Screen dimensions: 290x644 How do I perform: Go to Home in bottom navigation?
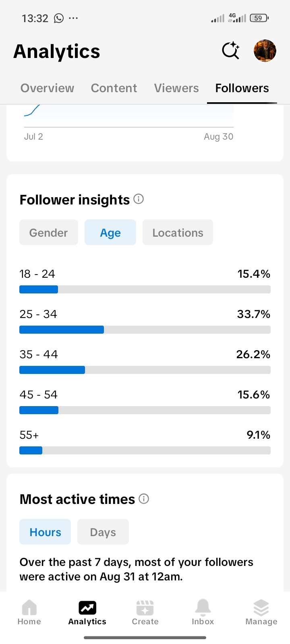(29, 612)
